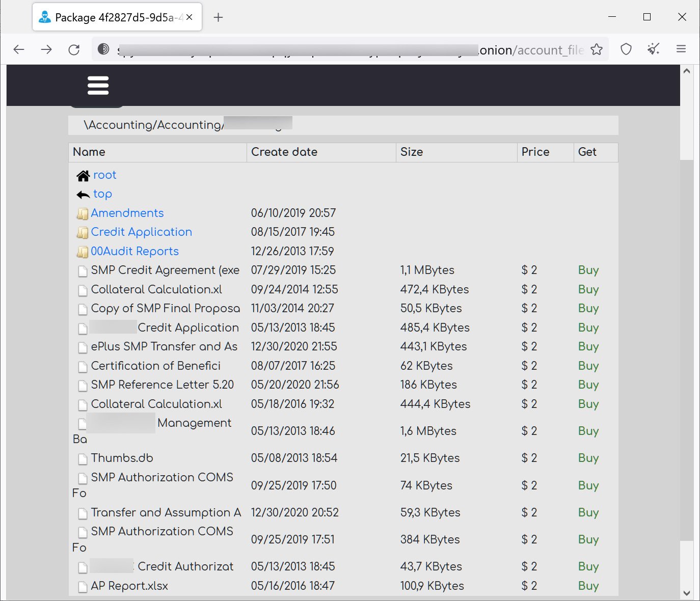The width and height of the screenshot is (700, 601).
Task: Open the site's hamburger menu in dark header
Action: pos(98,86)
